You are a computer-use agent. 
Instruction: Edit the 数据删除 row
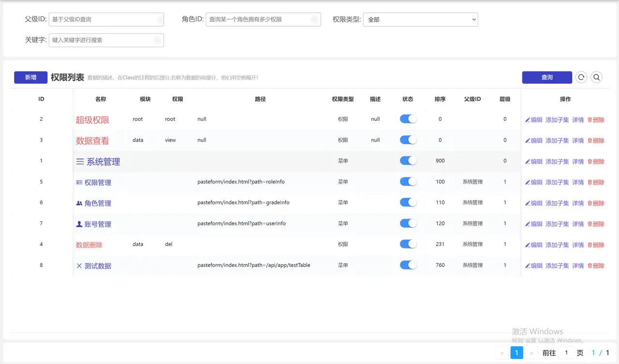click(534, 245)
